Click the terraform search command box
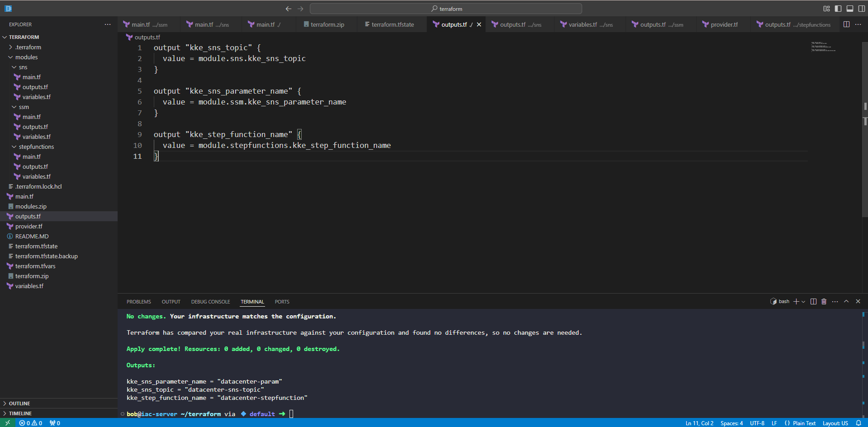This screenshot has height=427, width=868. pyautogui.click(x=446, y=9)
